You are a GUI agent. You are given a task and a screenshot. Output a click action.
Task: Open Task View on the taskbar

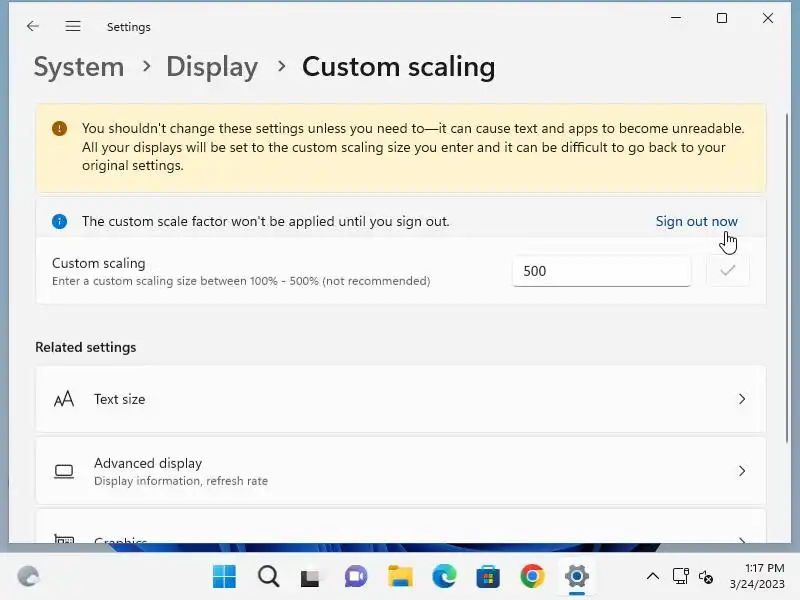click(312, 576)
